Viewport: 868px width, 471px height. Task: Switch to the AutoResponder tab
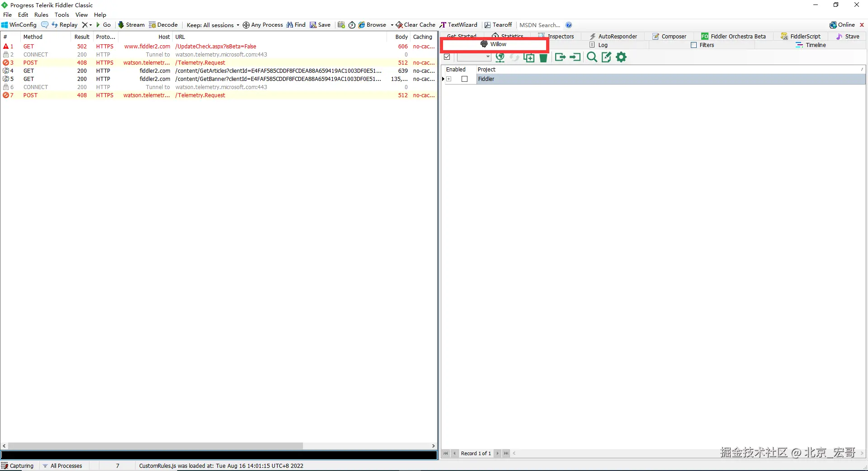[x=613, y=37]
